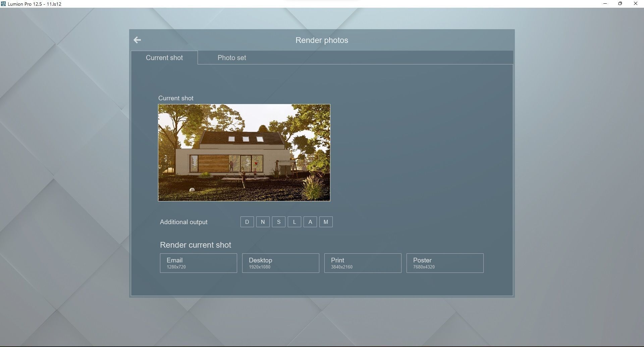Close the Lumion Pro window

click(636, 4)
